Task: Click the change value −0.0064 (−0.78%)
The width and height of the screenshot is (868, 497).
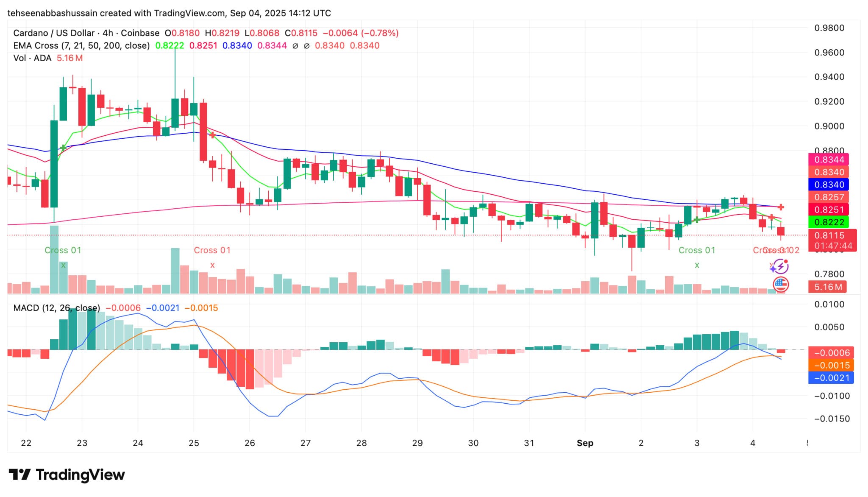Action: tap(361, 33)
